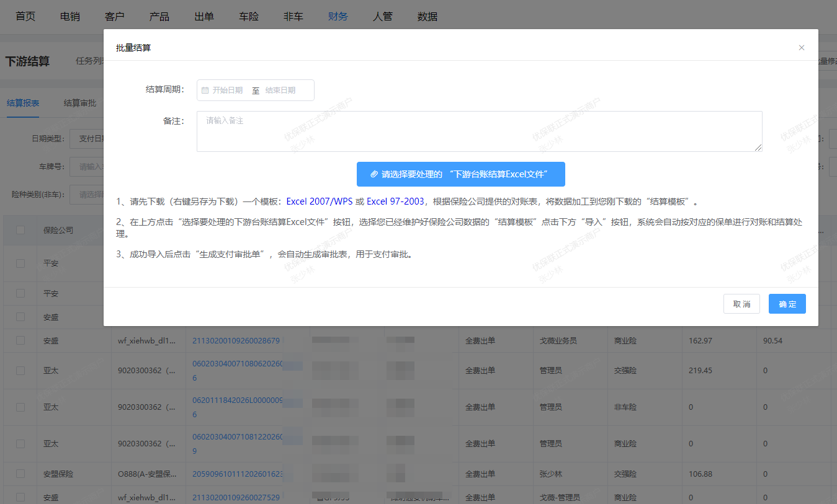The width and height of the screenshot is (837, 504).
Task: Click the 车牌号 input field
Action: (x=87, y=166)
